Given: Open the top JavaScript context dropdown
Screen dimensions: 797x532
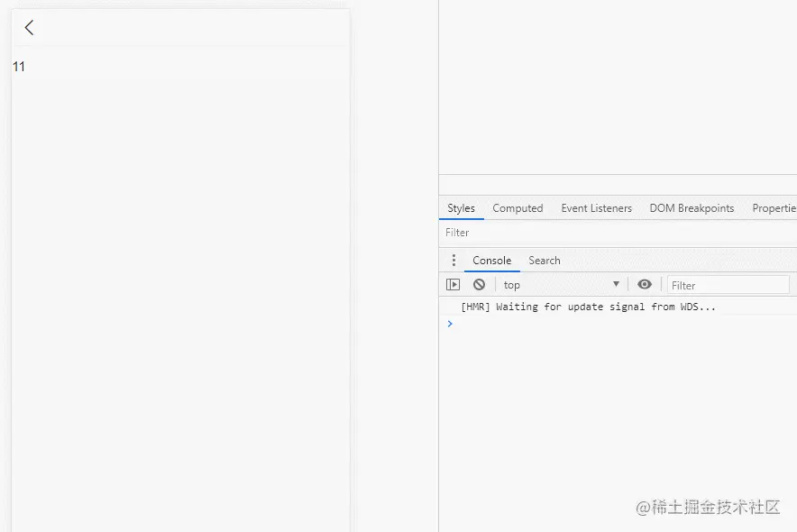Looking at the screenshot, I should [x=561, y=285].
